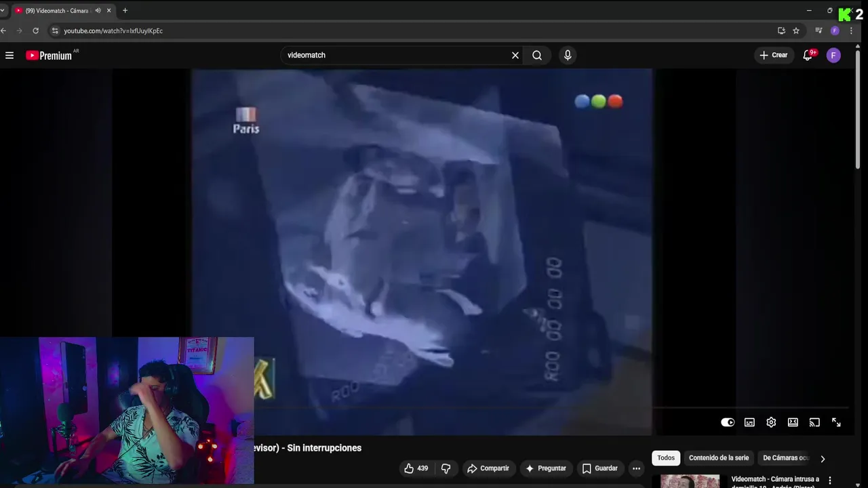Open more actions three-dot menu
This screenshot has height=488, width=868.
[x=636, y=468]
